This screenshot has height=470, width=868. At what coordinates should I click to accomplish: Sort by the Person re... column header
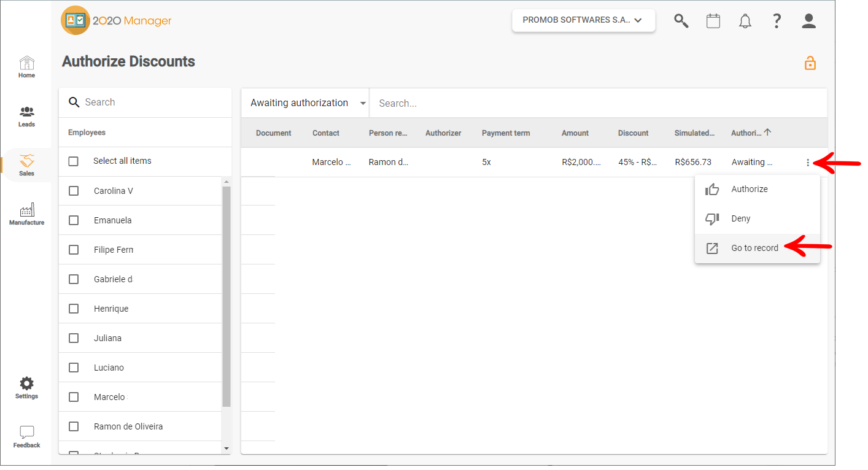[x=388, y=133]
